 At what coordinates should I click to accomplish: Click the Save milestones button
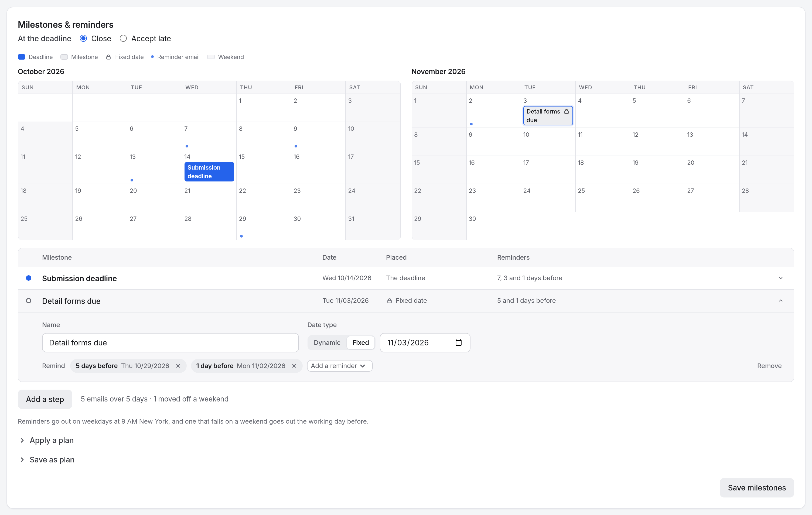click(x=756, y=487)
